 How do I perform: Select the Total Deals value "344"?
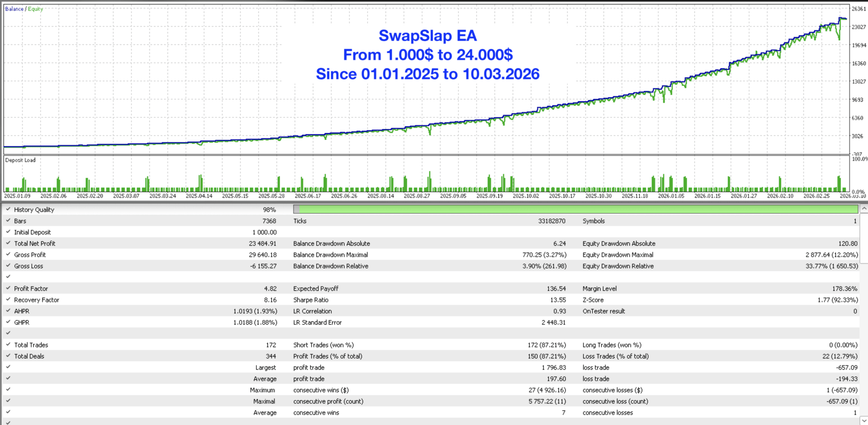pos(271,357)
